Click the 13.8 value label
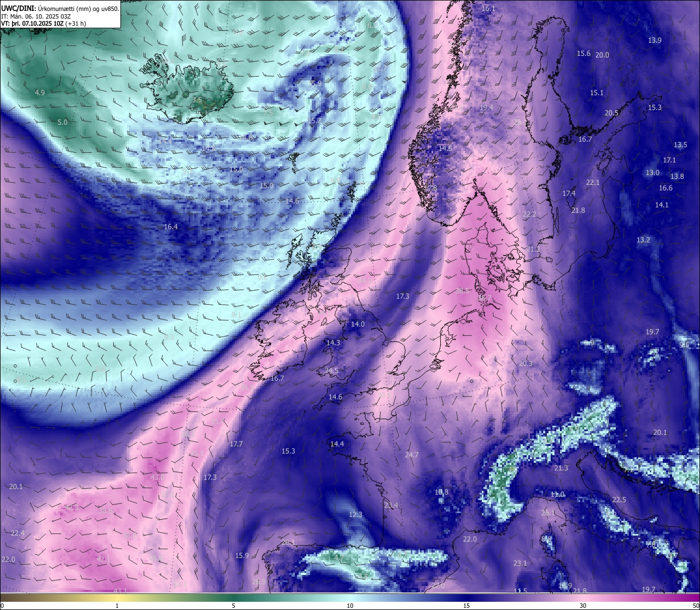This screenshot has height=610, width=700. coord(677,176)
